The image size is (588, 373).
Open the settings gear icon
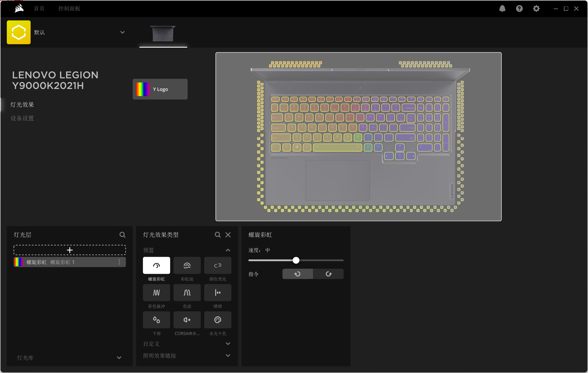tap(536, 9)
